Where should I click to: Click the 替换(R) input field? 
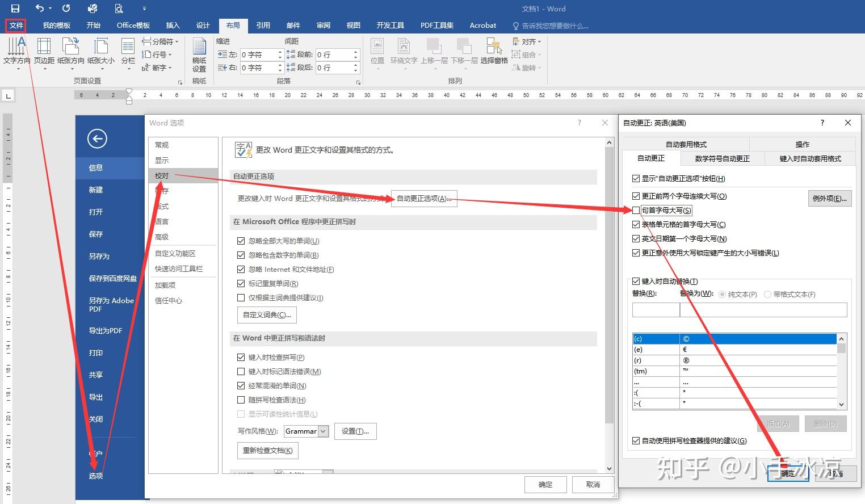[x=656, y=309]
